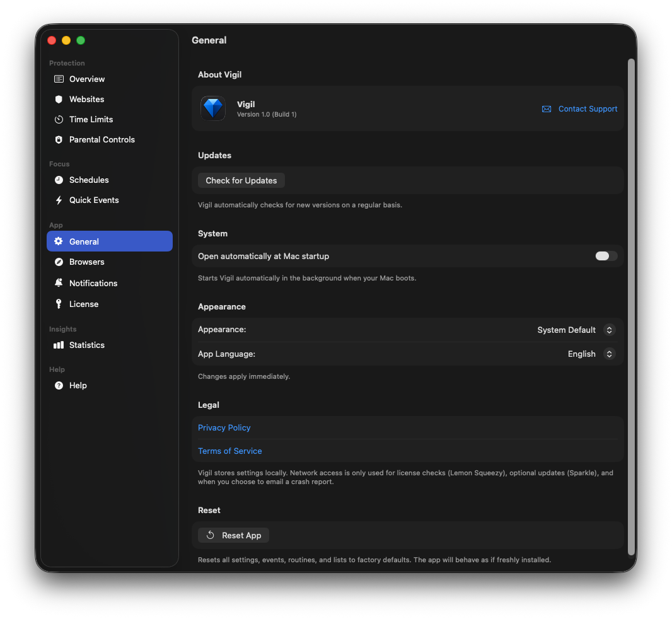This screenshot has height=619, width=672.
Task: Click the Vigil diamond app icon
Action: click(213, 108)
